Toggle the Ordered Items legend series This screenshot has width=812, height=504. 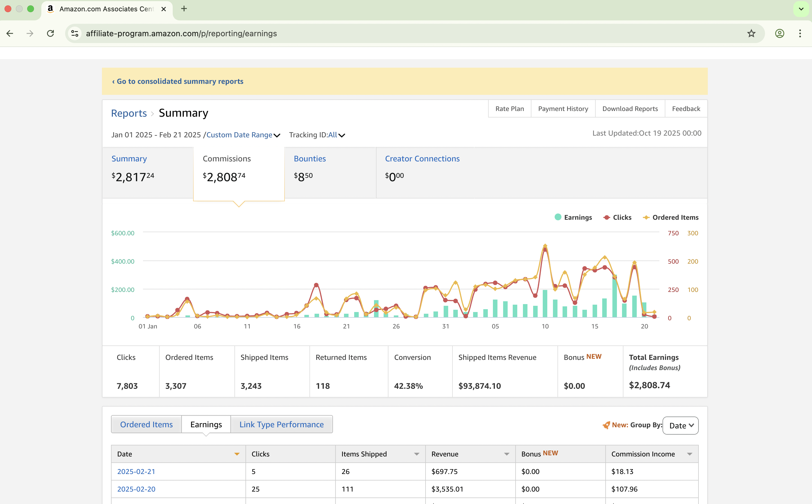(x=670, y=217)
